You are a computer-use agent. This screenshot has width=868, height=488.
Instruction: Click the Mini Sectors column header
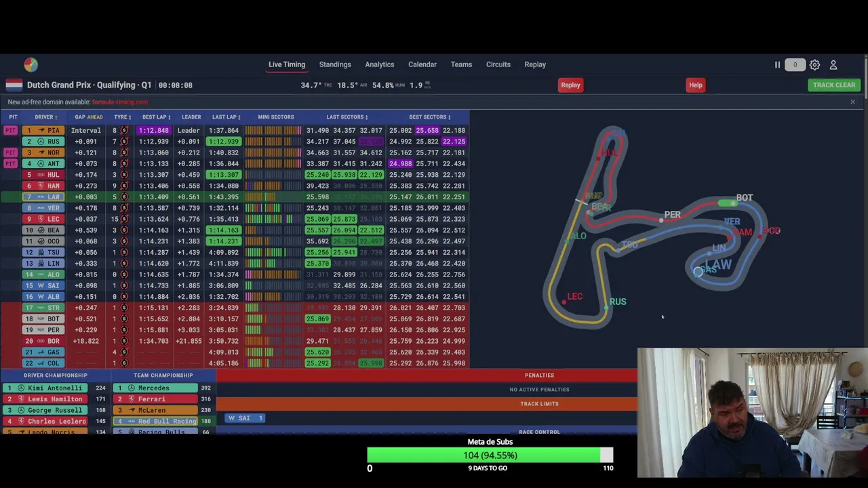(x=275, y=117)
